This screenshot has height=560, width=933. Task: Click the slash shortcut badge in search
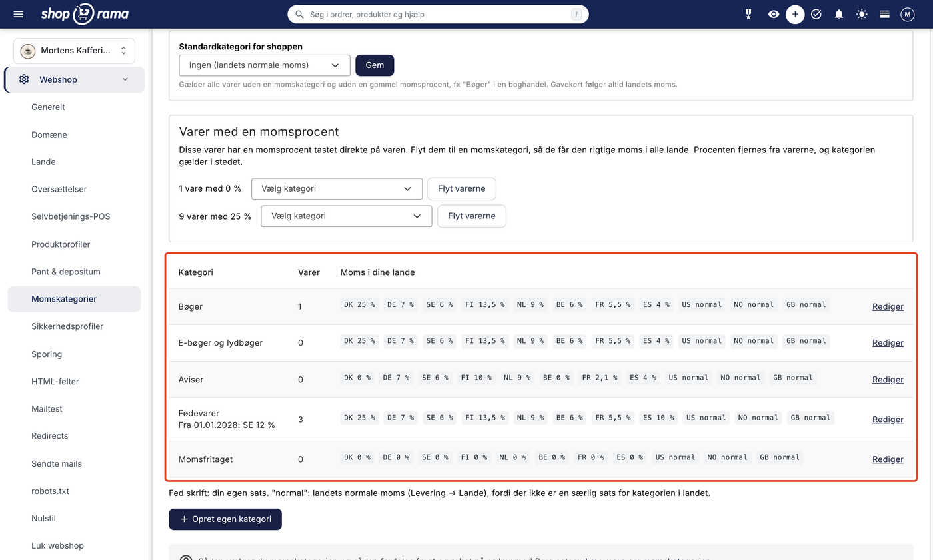click(x=576, y=14)
